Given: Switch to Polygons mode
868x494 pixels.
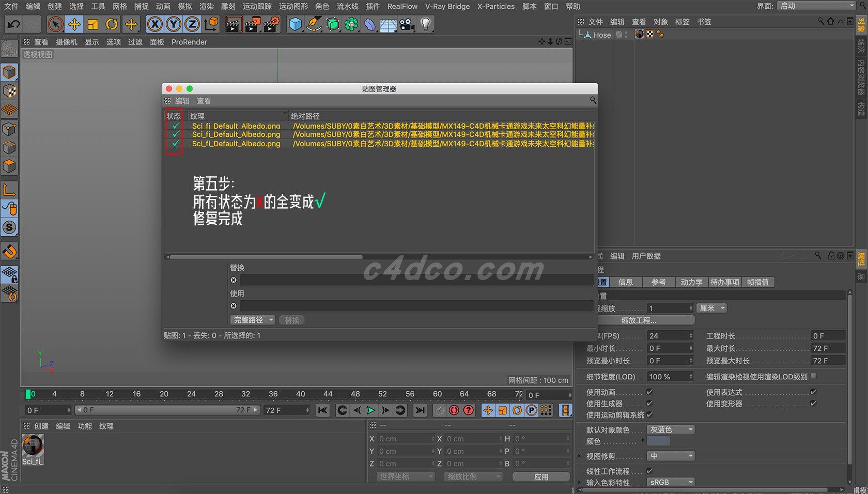Looking at the screenshot, I should click(9, 166).
